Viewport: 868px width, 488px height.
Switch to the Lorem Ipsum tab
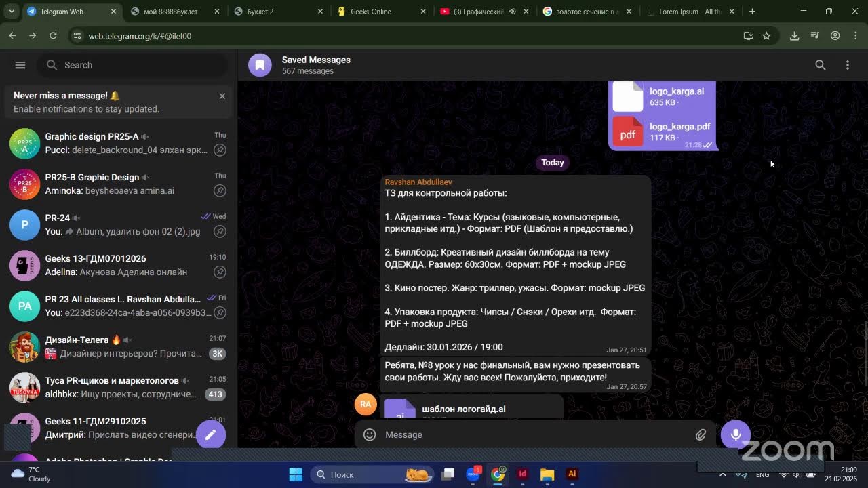point(690,12)
